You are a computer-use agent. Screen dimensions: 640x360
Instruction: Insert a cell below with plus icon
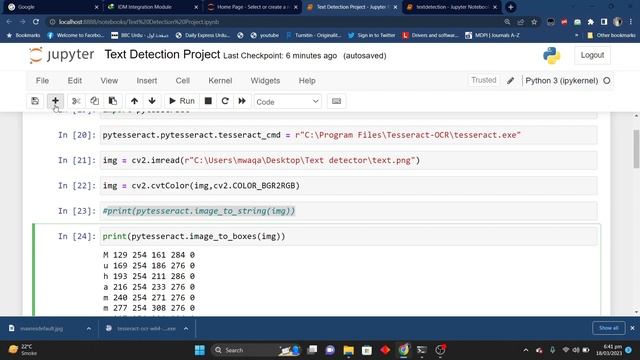point(55,101)
